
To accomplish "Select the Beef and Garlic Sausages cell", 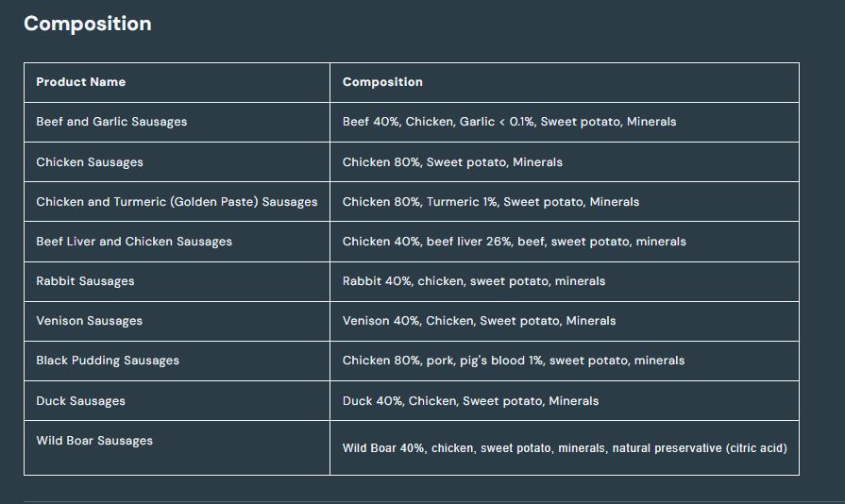I will tap(111, 122).
